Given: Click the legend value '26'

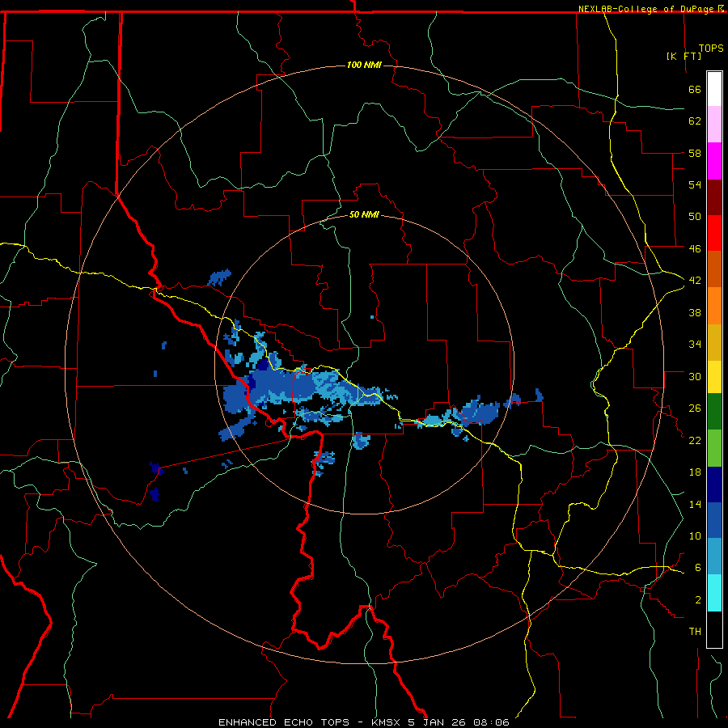Looking at the screenshot, I should point(695,408).
